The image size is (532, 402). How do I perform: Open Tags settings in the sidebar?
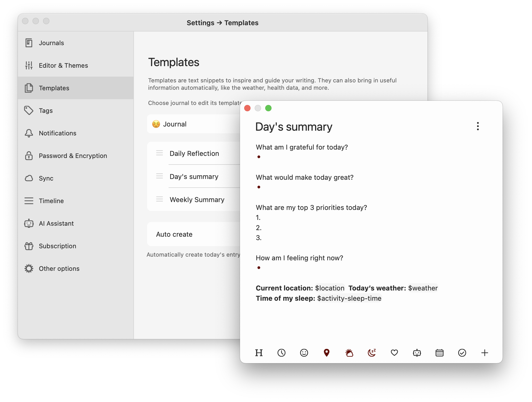(45, 110)
